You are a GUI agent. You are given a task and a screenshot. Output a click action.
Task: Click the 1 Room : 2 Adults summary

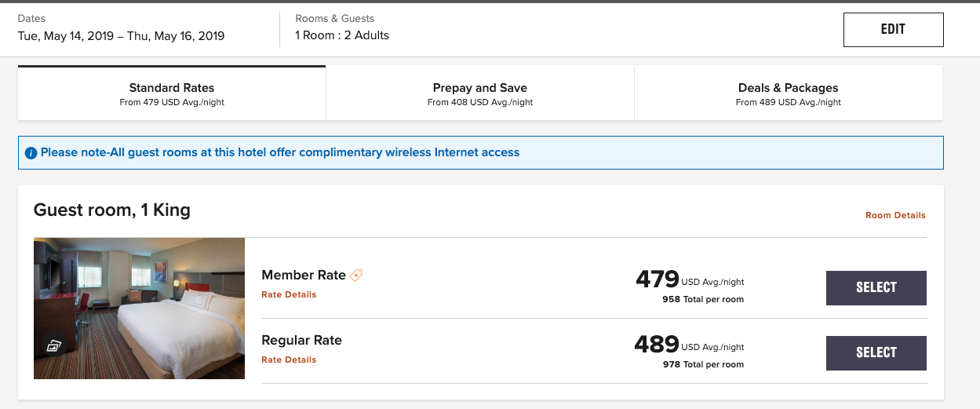[x=342, y=35]
